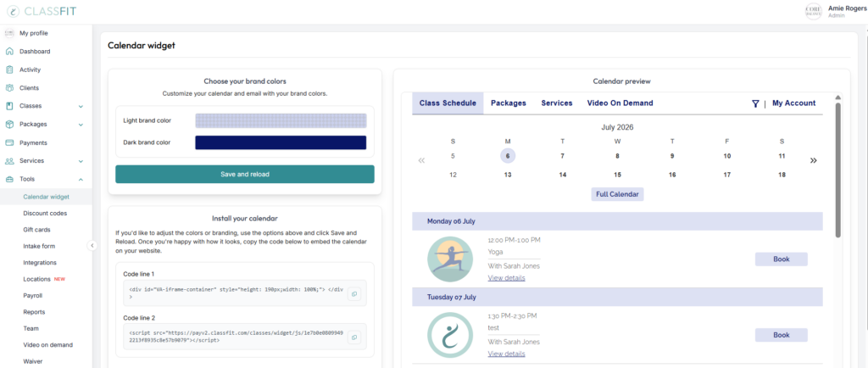Screen dimensions: 868x368
Task: Click the Code line 2 script snippet
Action: (236, 337)
